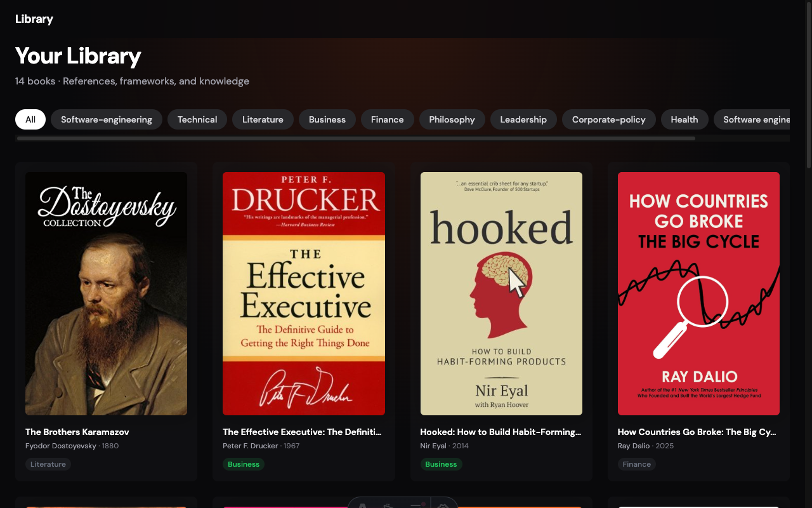The image size is (812, 508).
Task: Open the Hooked book cover
Action: point(501,293)
